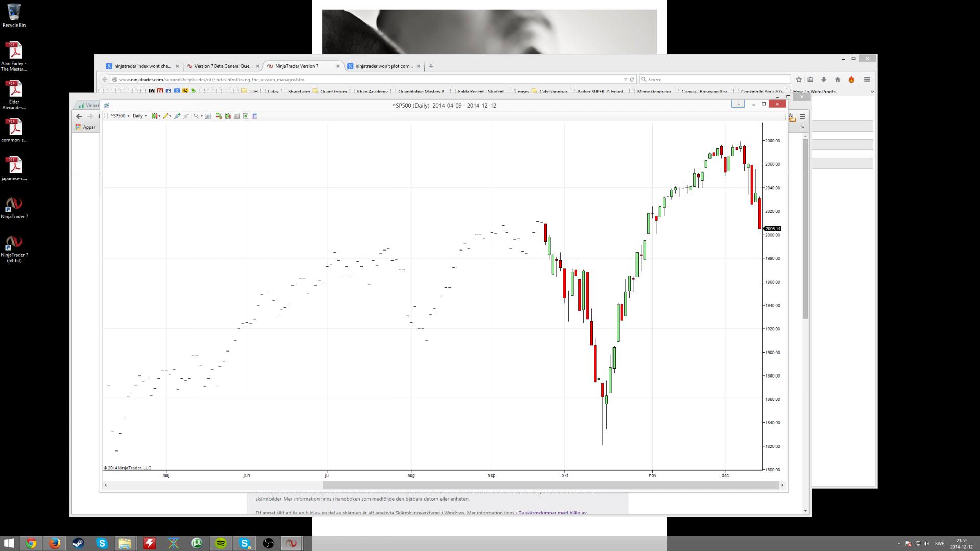Click the Properties window toolbar icon
The height and width of the screenshot is (551, 980).
255,116
